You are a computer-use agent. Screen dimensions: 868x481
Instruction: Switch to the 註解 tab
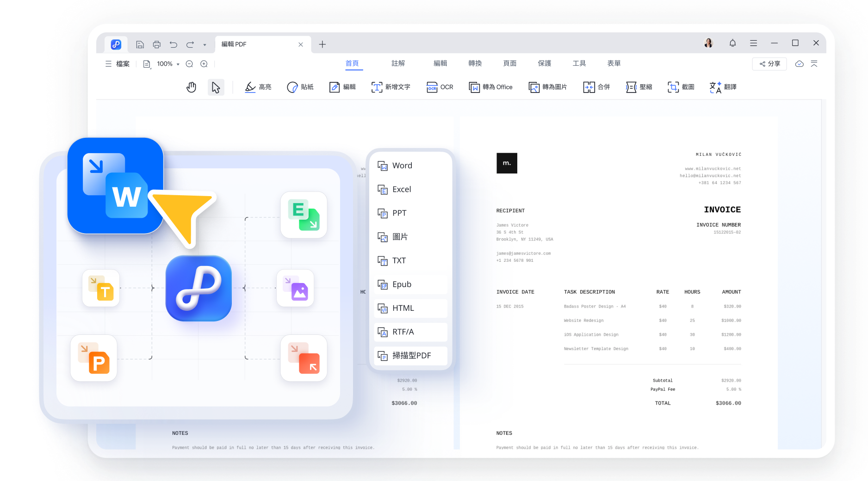398,63
